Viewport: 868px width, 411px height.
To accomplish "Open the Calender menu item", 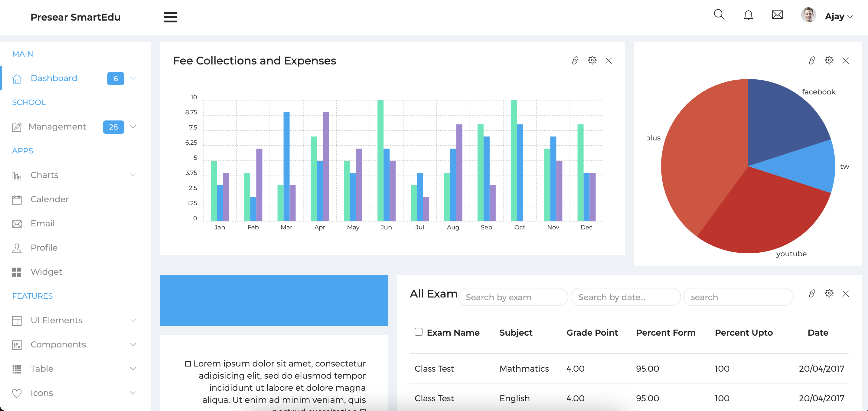I will 50,199.
